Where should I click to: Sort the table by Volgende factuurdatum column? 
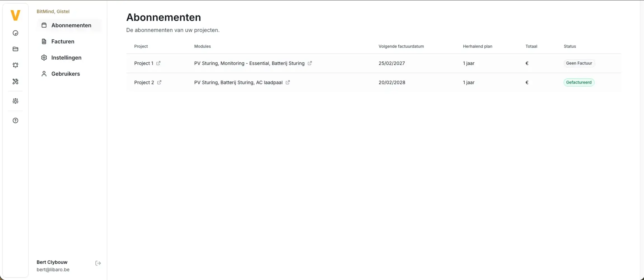[401, 46]
